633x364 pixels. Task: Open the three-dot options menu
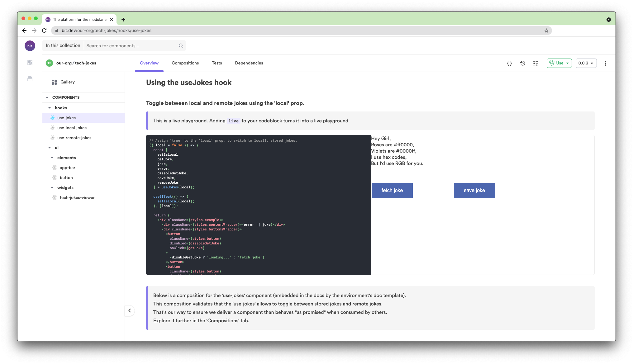tap(605, 63)
